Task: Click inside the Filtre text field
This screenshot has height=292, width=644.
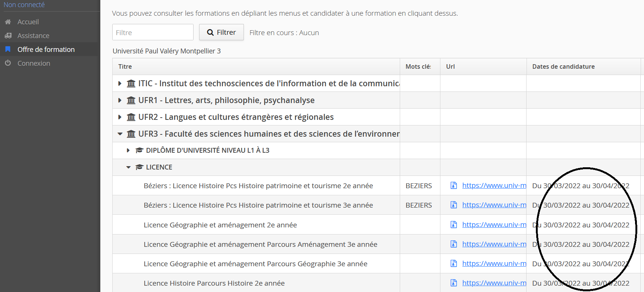Action: 153,32
